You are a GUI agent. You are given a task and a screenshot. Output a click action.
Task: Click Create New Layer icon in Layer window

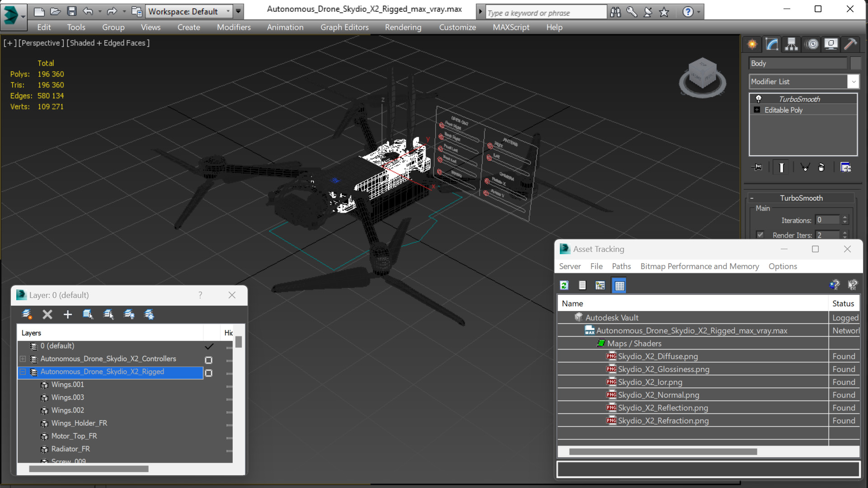pyautogui.click(x=27, y=314)
